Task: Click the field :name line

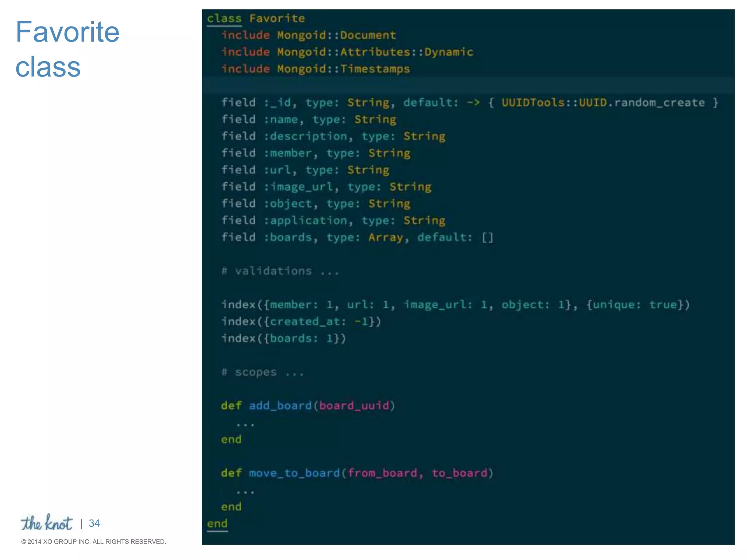Action: 309,120
